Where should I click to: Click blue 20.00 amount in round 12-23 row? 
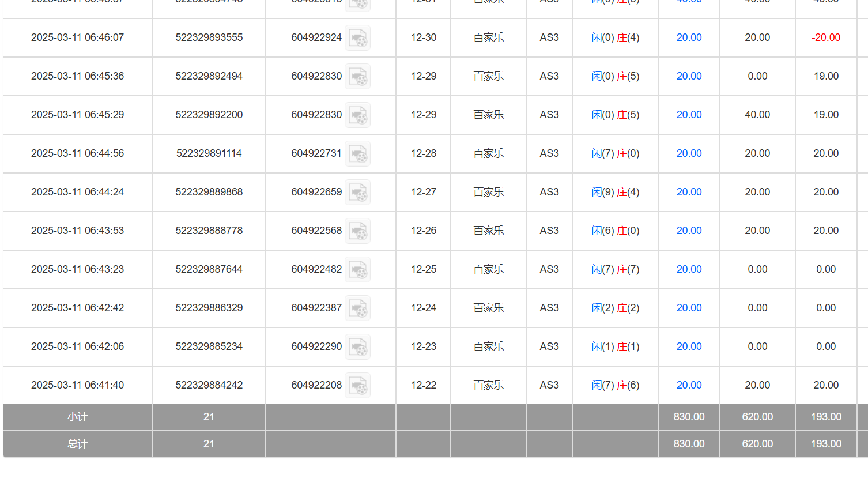point(689,346)
